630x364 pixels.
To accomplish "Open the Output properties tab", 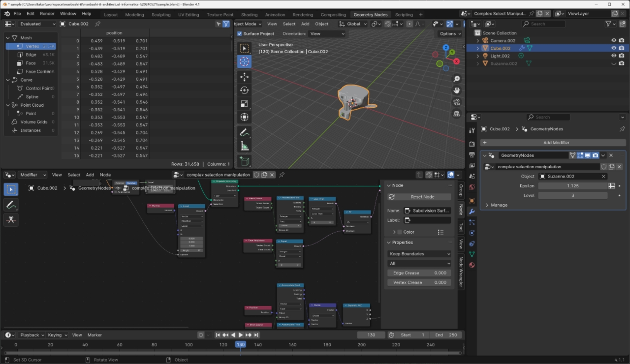I will click(472, 154).
